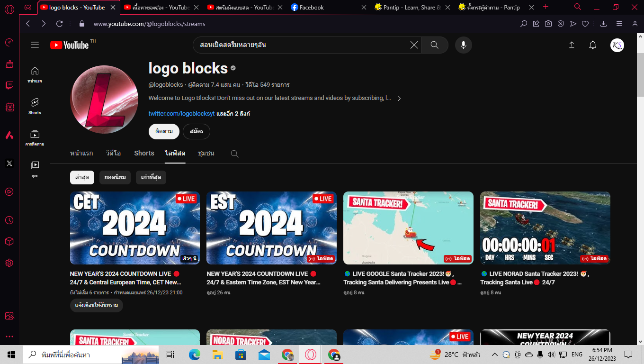The image size is (644, 364).
Task: Open the Windows notification center
Action: [628, 355]
